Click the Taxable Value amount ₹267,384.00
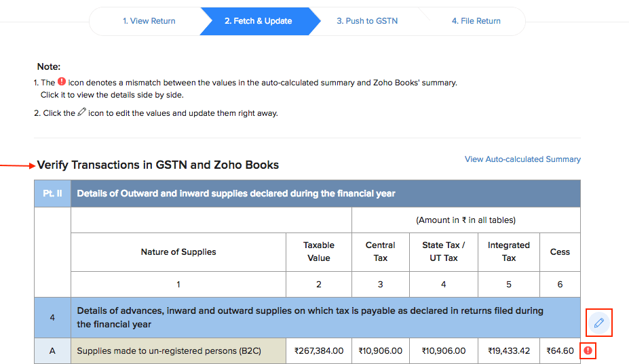629x364 pixels. point(319,351)
